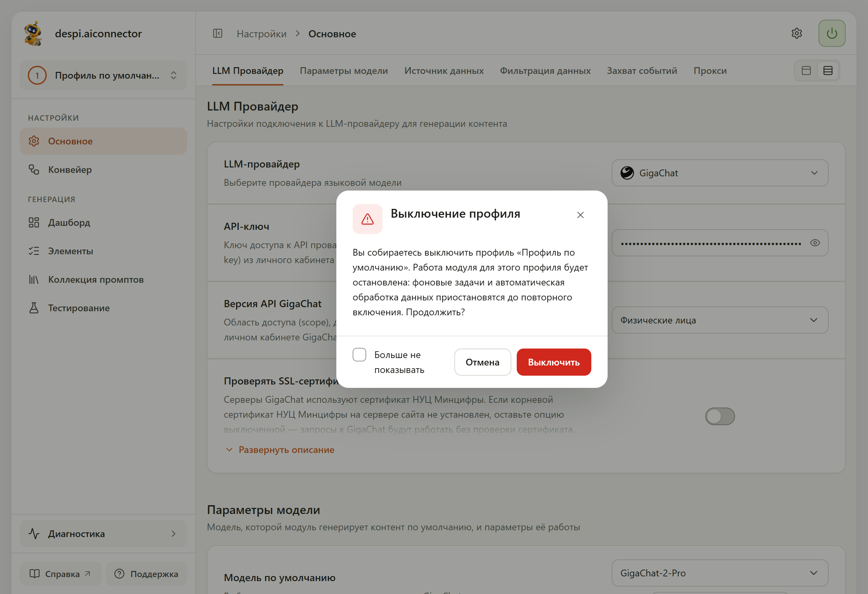The height and width of the screenshot is (594, 868).
Task: Open the GigaChat provider dropdown
Action: pos(720,173)
